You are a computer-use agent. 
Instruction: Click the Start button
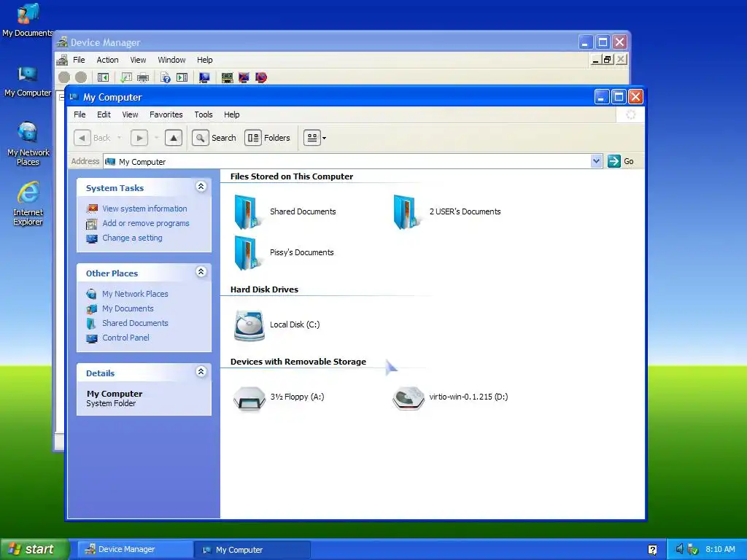(34, 549)
